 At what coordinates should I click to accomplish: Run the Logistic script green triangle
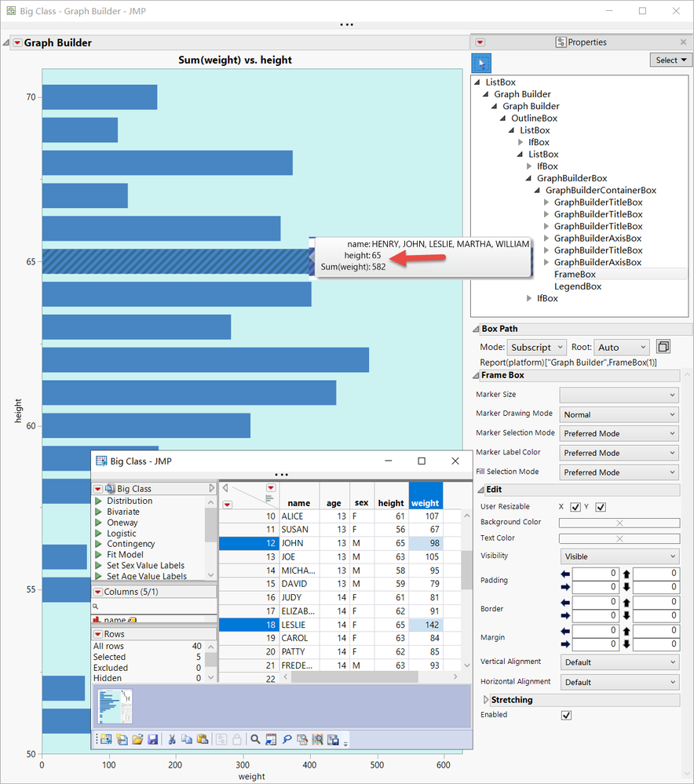(x=99, y=534)
